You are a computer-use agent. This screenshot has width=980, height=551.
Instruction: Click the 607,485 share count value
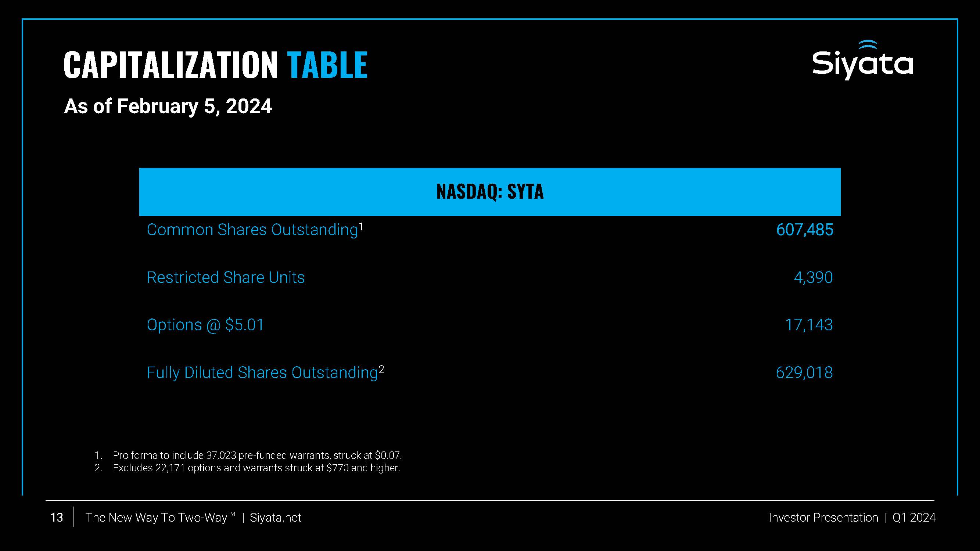tap(804, 230)
